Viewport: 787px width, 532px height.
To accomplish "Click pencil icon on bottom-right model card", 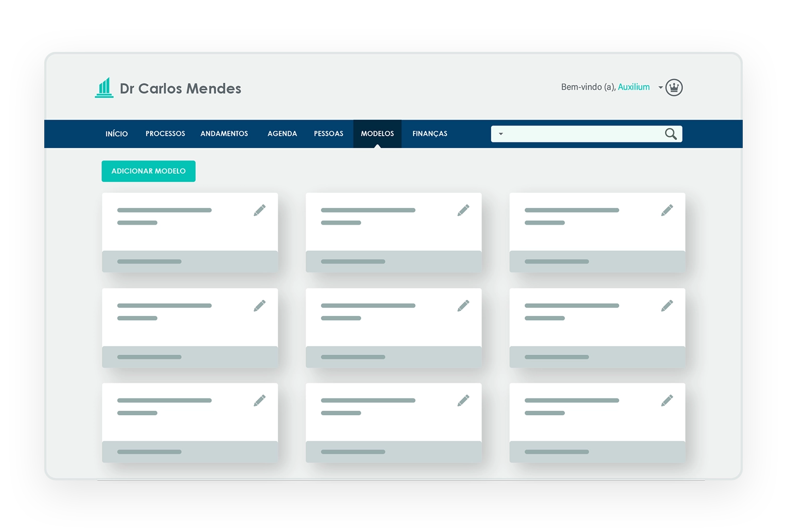I will [667, 400].
